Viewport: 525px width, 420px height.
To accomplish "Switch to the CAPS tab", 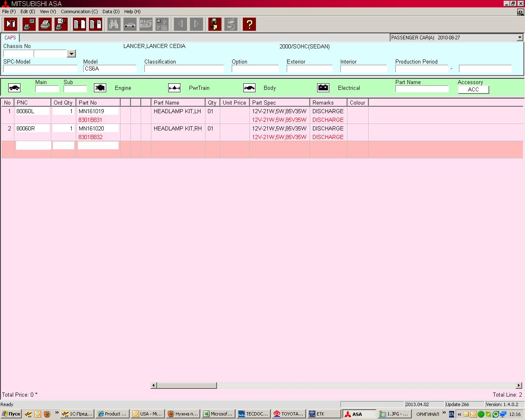I will [10, 37].
